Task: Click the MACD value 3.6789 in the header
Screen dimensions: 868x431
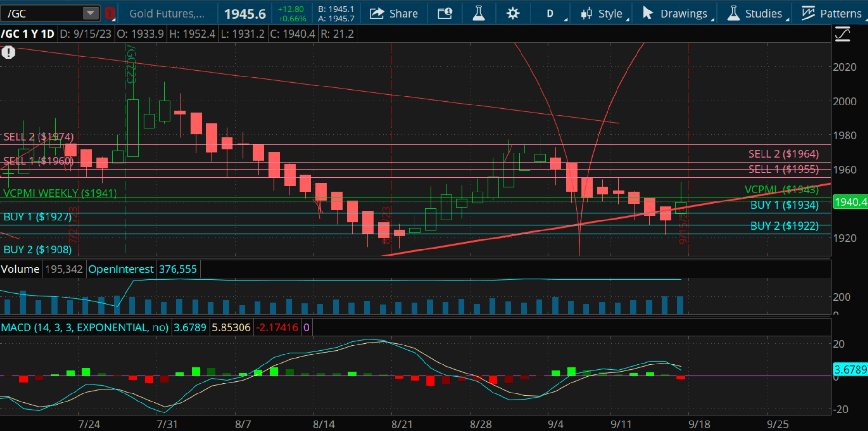Action: click(190, 327)
